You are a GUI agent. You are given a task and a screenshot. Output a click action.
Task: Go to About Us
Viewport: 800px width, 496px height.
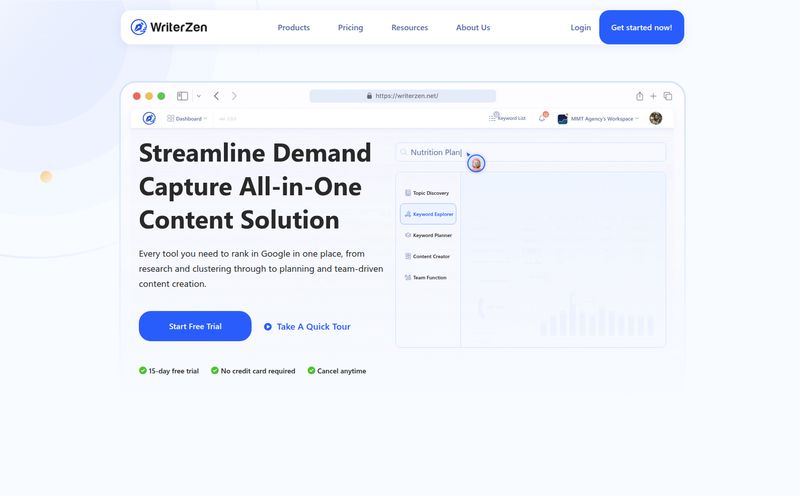[473, 28]
